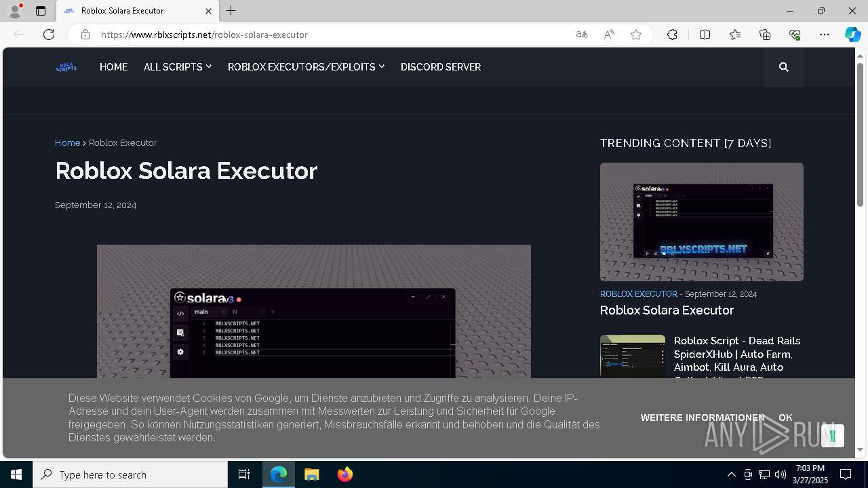
Task: Launch Firefox from the taskbar
Action: 344,474
